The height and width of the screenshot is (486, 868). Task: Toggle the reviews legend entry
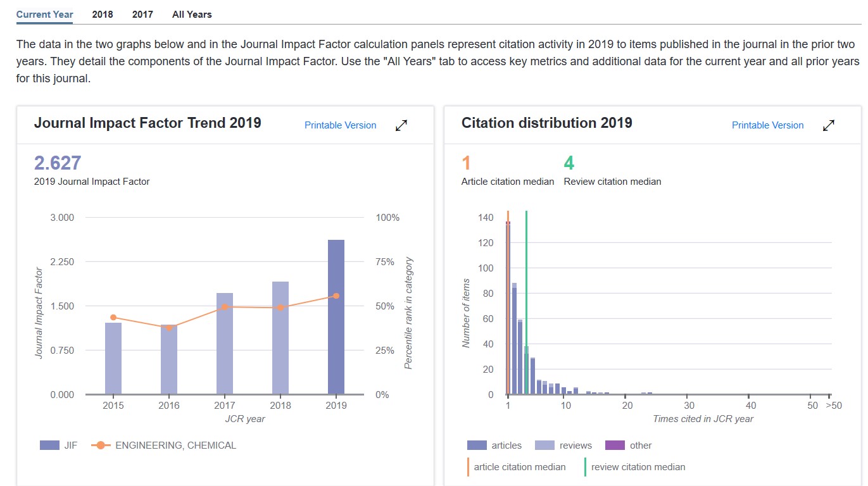pyautogui.click(x=563, y=445)
